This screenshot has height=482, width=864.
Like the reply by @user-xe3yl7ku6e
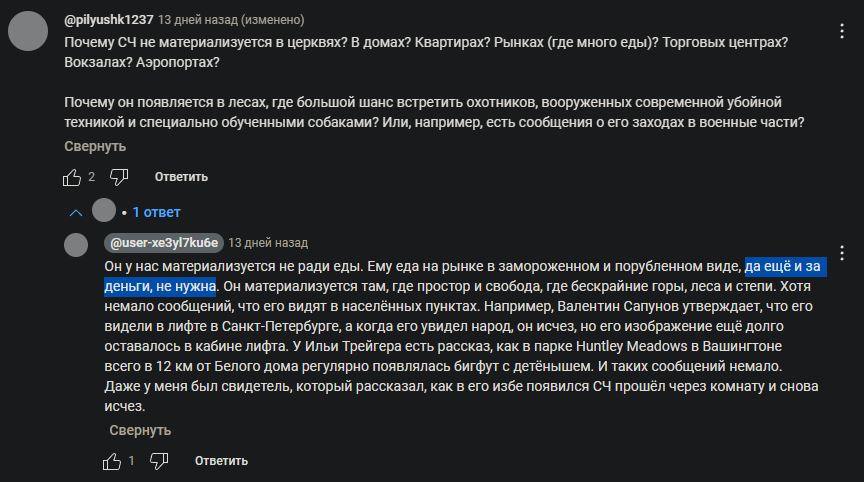pyautogui.click(x=112, y=461)
